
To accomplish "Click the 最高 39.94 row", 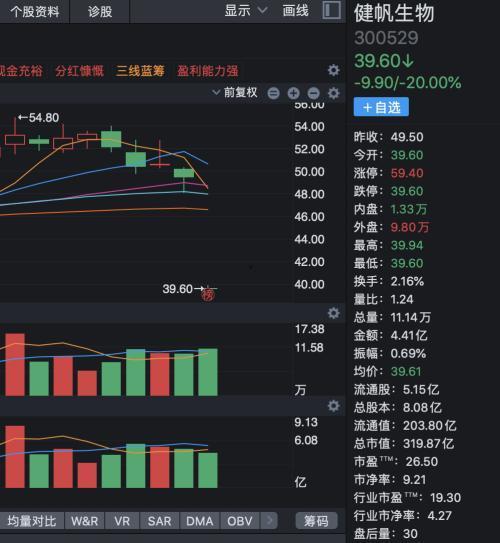I will 389,245.
